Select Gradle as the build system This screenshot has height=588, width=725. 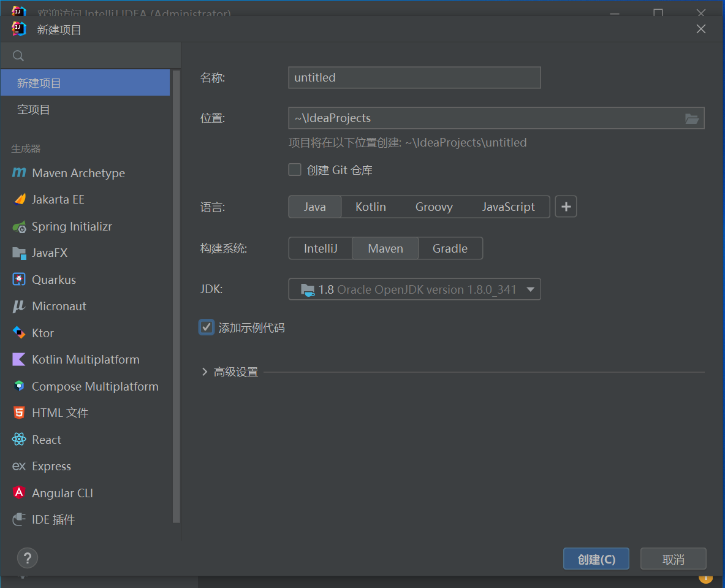[450, 248]
